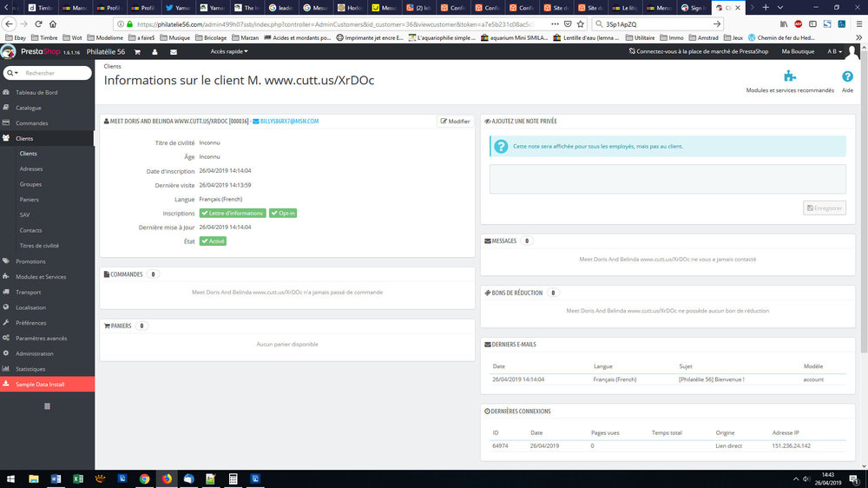Show hidden system tray icons
Image resolution: width=868 pixels, height=488 pixels.
[x=795, y=478]
